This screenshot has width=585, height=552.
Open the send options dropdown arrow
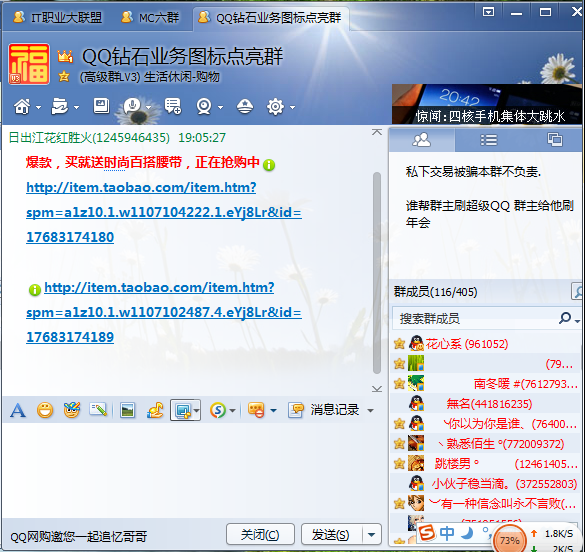pyautogui.click(x=371, y=534)
